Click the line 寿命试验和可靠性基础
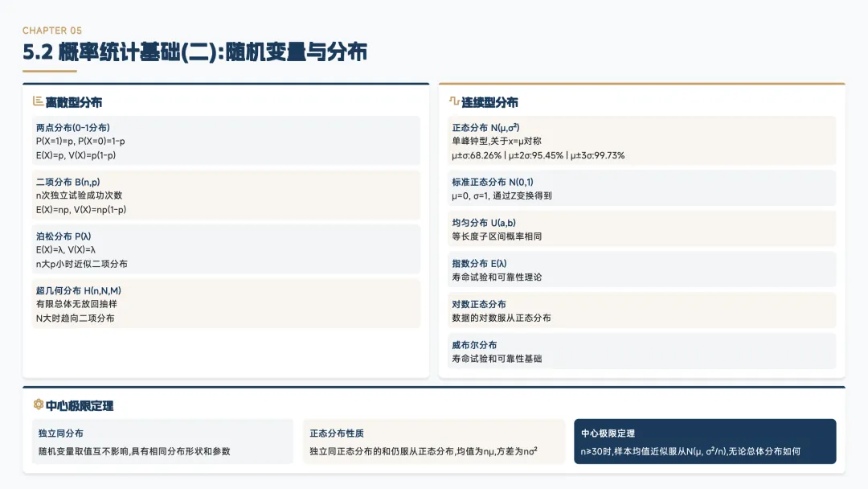 497,359
